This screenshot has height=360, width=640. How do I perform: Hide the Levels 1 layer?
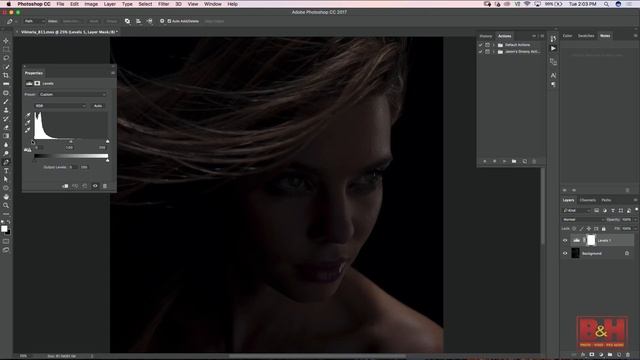coord(565,240)
